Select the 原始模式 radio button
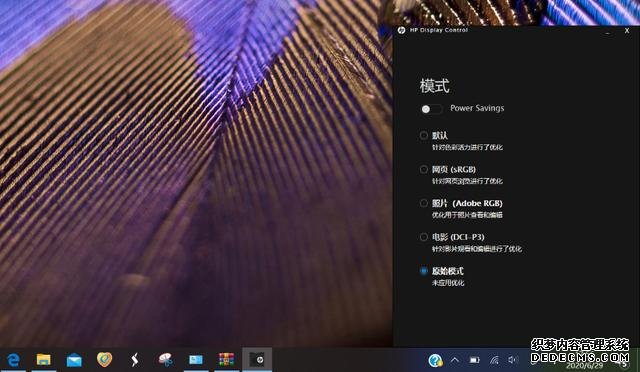The height and width of the screenshot is (372, 640). point(424,271)
